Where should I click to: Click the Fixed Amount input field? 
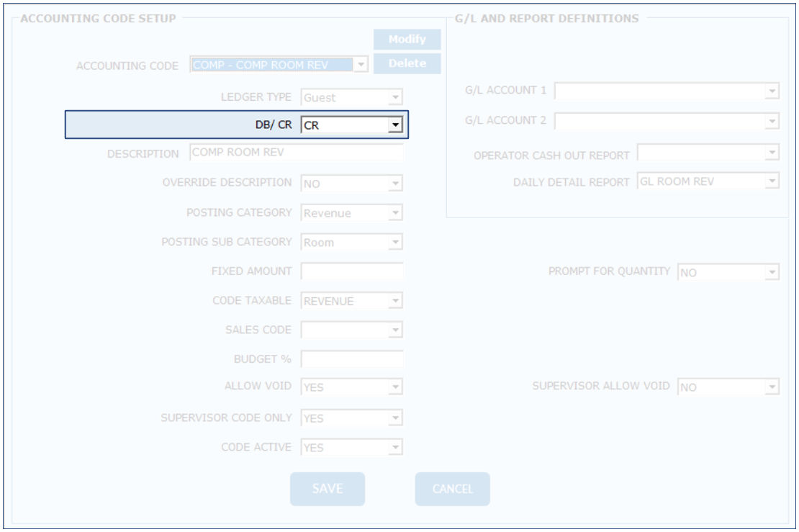tap(352, 271)
